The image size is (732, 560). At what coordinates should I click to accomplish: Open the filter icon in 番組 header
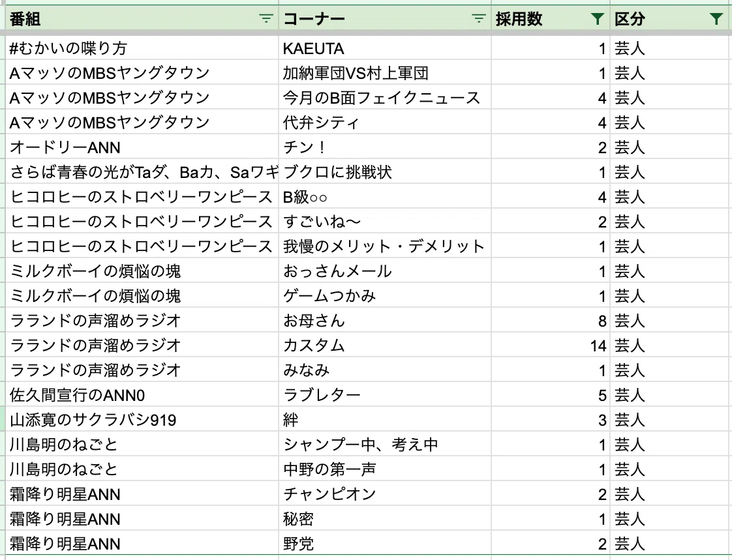266,19
